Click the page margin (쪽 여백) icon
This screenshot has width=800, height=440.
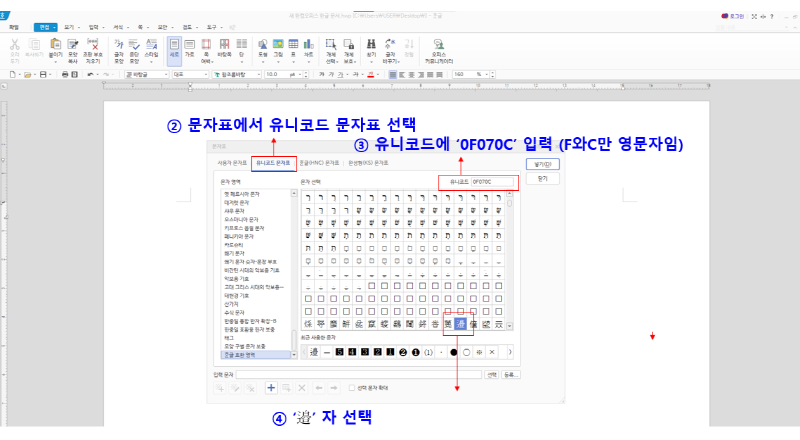(x=206, y=44)
